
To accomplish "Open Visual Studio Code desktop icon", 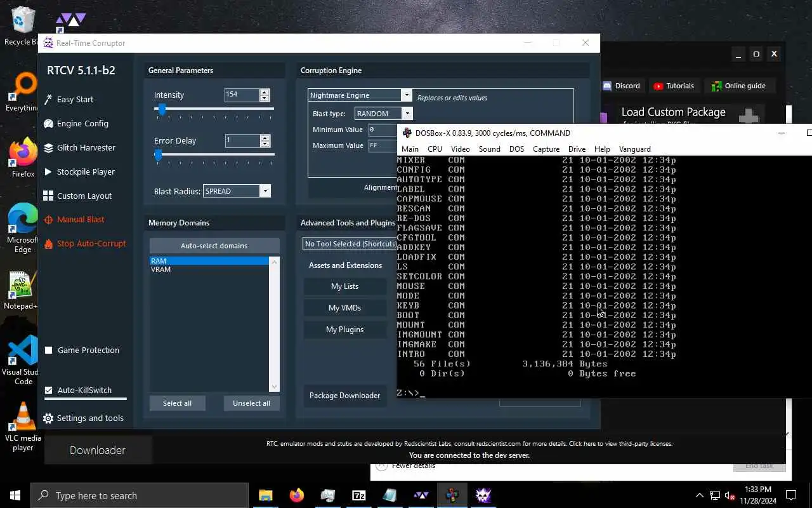I will tap(23, 361).
